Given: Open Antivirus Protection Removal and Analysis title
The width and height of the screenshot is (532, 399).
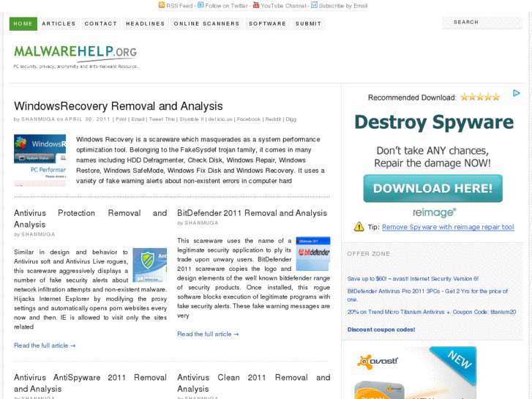Looking at the screenshot, I should 90,219.
